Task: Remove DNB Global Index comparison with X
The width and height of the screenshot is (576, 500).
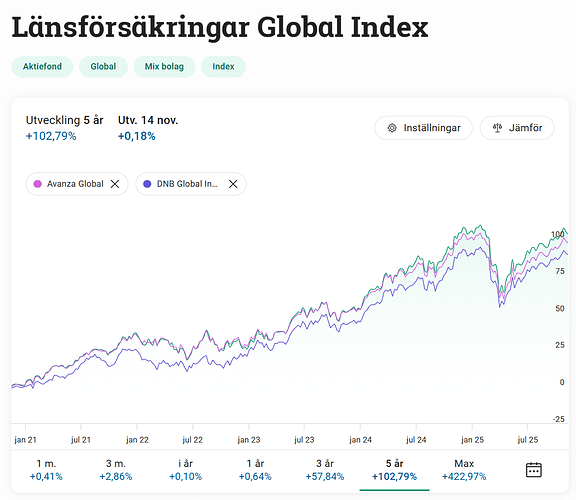Action: click(233, 184)
